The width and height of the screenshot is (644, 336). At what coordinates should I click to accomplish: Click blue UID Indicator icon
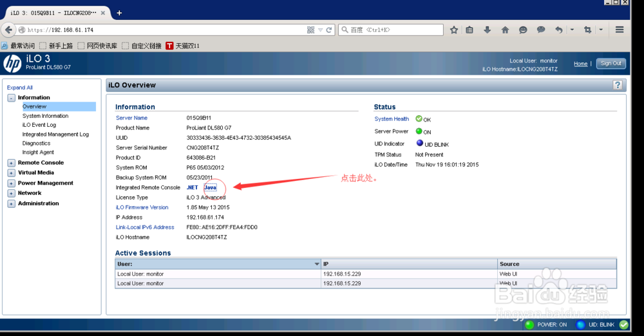(x=420, y=143)
